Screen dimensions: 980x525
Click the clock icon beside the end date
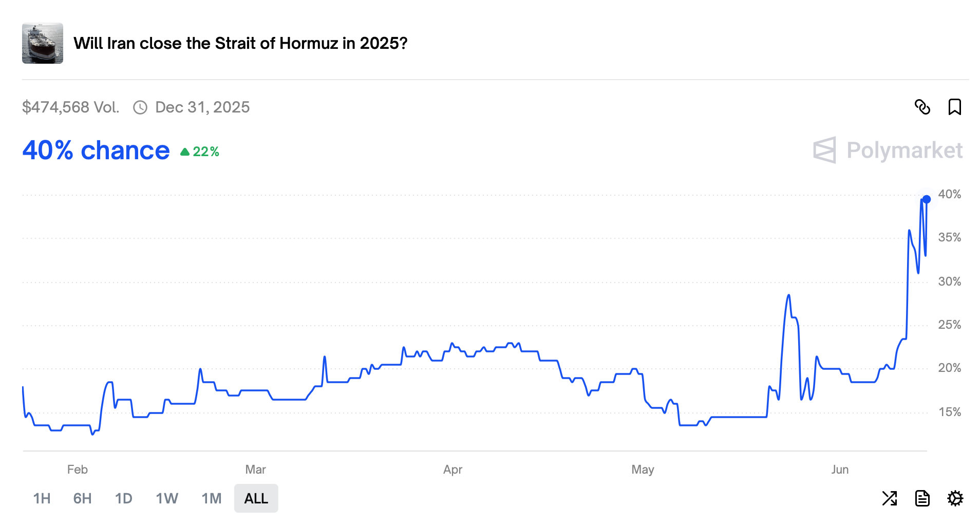point(140,107)
